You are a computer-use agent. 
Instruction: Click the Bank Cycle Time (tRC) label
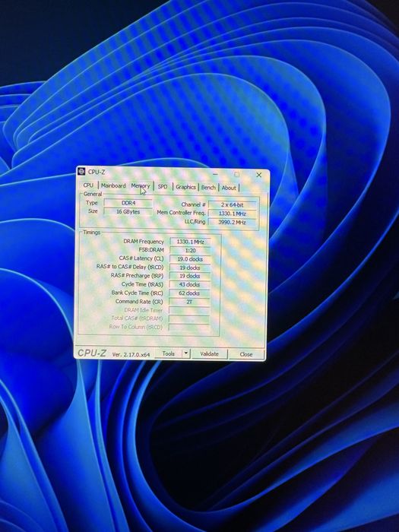pyautogui.click(x=137, y=293)
